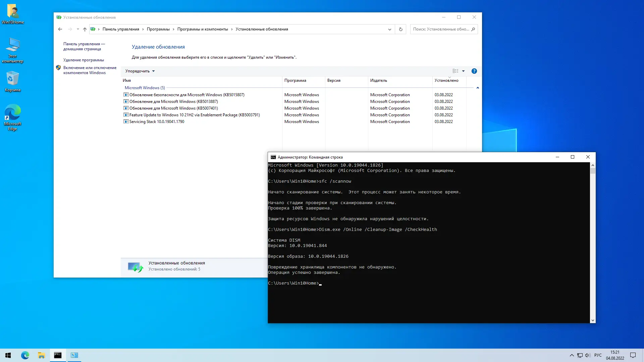This screenshot has width=644, height=362.
Task: Click the Up one level arrow
Action: (x=85, y=29)
